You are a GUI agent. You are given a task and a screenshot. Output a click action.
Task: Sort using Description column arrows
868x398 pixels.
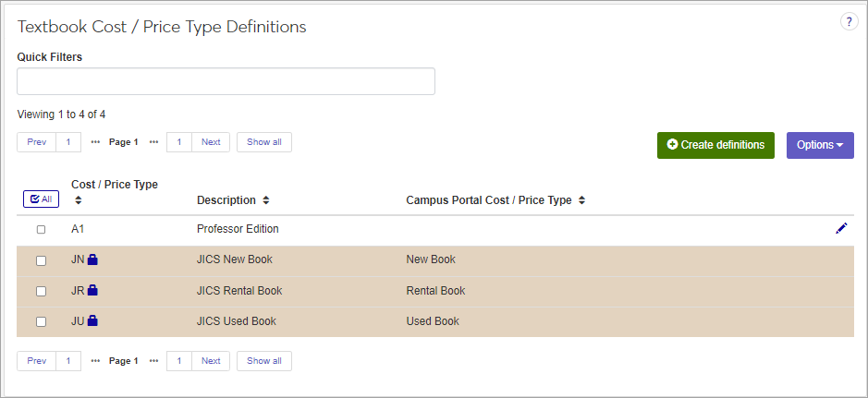coord(266,200)
